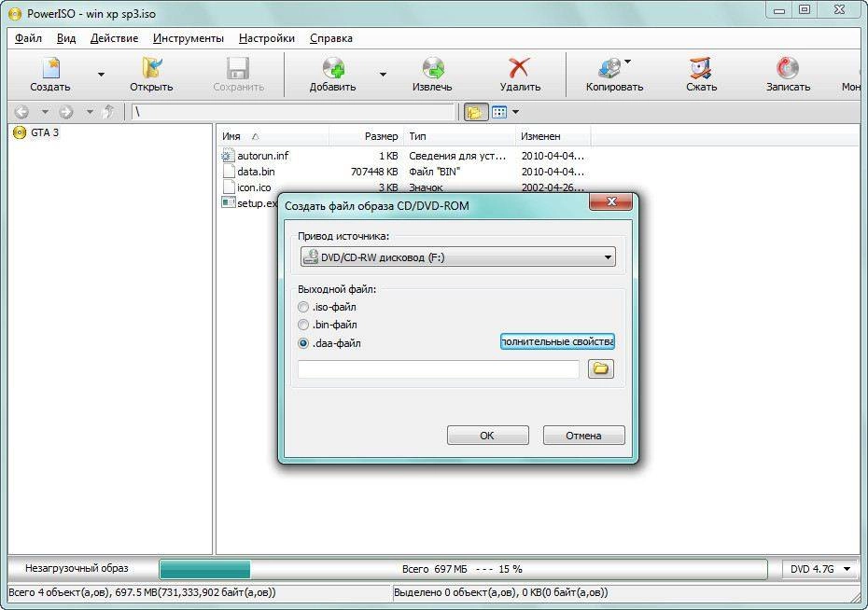868x610 pixels.
Task: Click the view mode icon
Action: pos(499,112)
